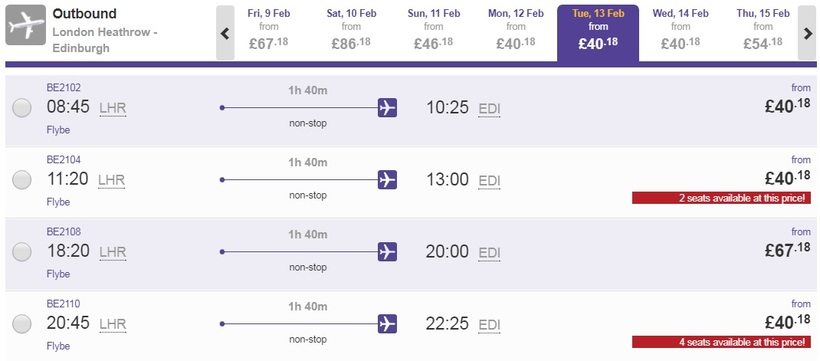Viewport: 820px width, 361px height.
Task: Select the 18:20 BE2108 flight radio button
Action: (22, 252)
